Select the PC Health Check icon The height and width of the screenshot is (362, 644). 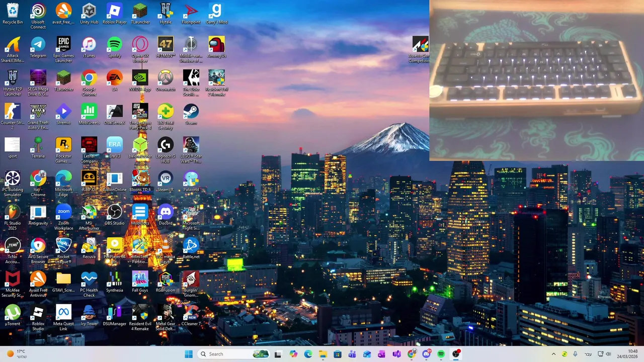tap(89, 285)
